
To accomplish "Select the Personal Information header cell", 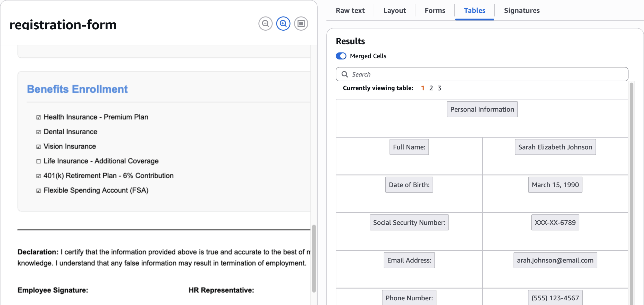I will tap(482, 109).
